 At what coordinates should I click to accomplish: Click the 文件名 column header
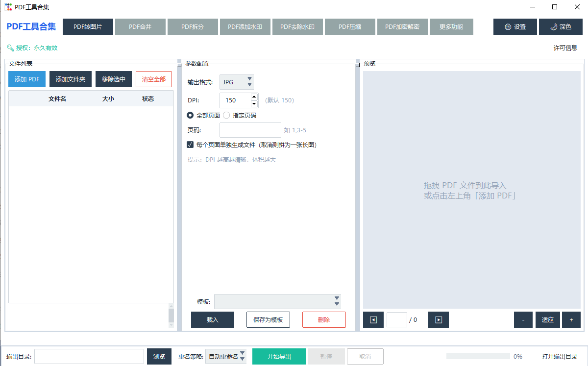[x=57, y=99]
